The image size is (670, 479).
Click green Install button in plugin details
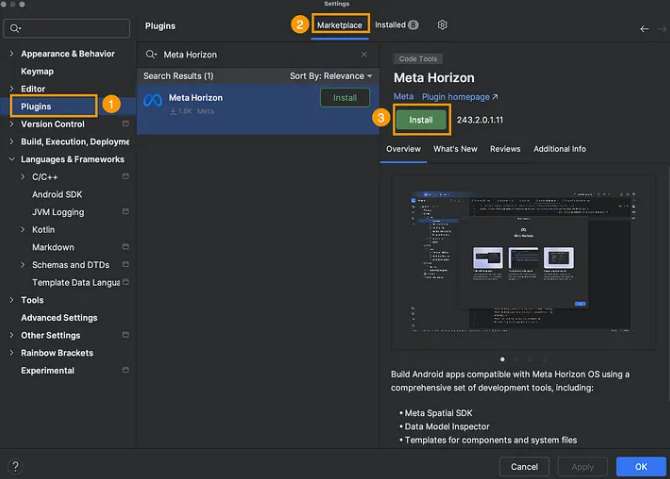point(421,120)
